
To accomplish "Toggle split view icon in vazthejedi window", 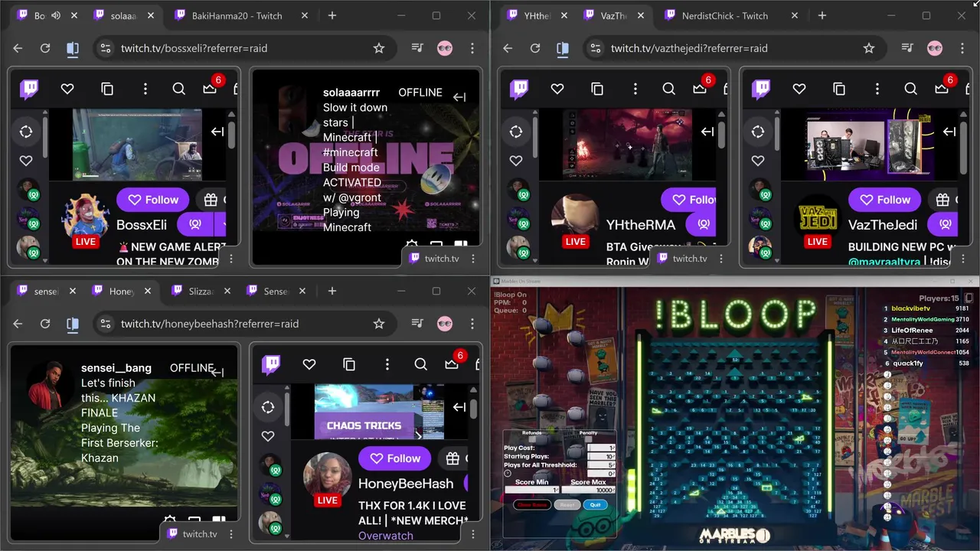I will point(563,48).
